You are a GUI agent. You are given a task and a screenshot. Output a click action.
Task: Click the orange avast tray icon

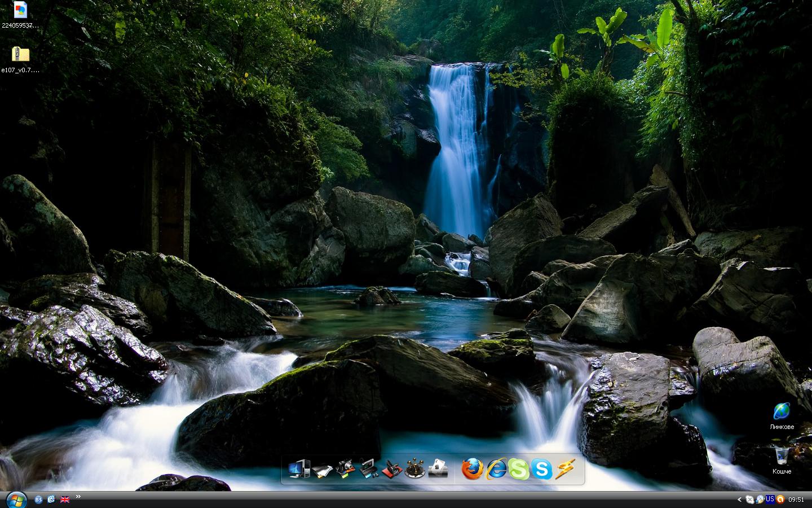780,500
